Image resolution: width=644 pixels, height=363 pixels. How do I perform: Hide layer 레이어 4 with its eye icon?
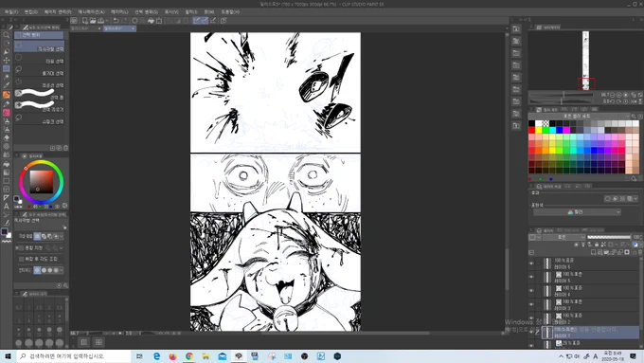coord(531,291)
